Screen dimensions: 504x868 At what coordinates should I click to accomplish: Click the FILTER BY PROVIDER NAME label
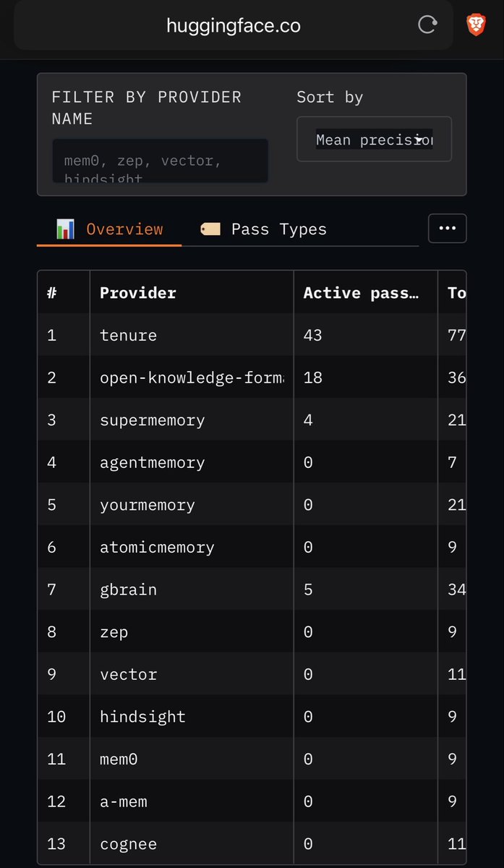click(x=146, y=107)
